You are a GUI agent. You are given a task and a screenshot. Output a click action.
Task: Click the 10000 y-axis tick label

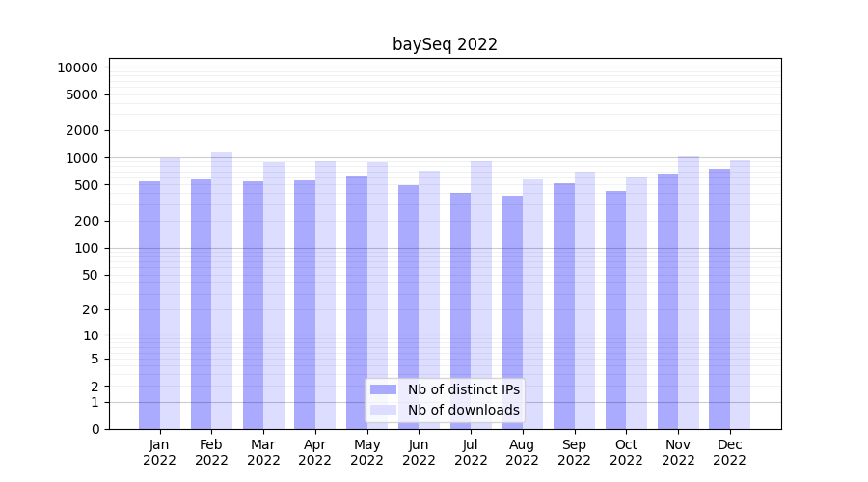click(x=77, y=67)
